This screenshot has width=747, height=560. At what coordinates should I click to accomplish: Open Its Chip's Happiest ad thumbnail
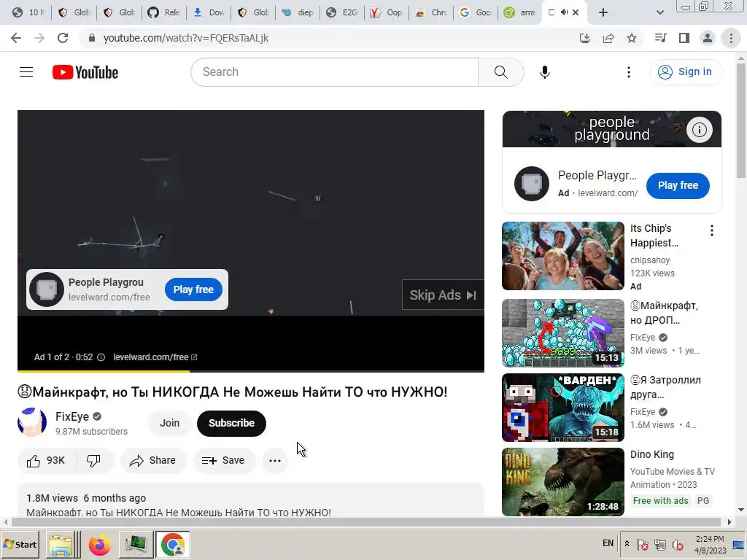[x=563, y=256]
